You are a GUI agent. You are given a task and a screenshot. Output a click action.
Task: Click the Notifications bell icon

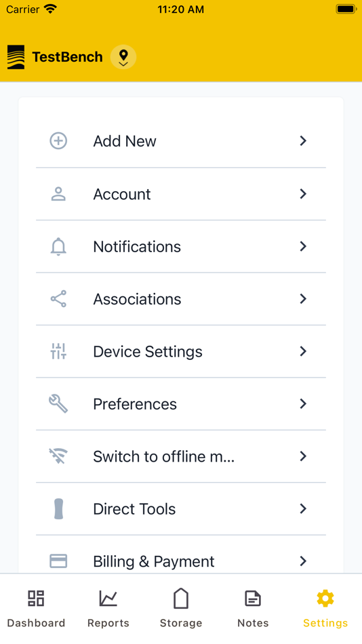pos(58,247)
